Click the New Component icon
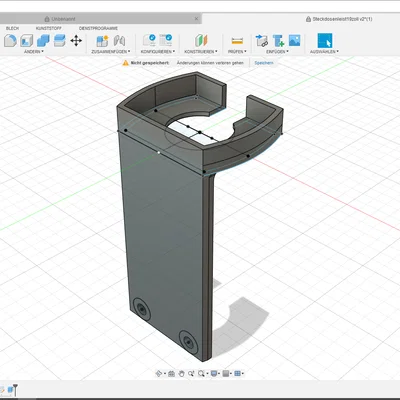Image resolution: width=400 pixels, height=400 pixels. [102, 41]
